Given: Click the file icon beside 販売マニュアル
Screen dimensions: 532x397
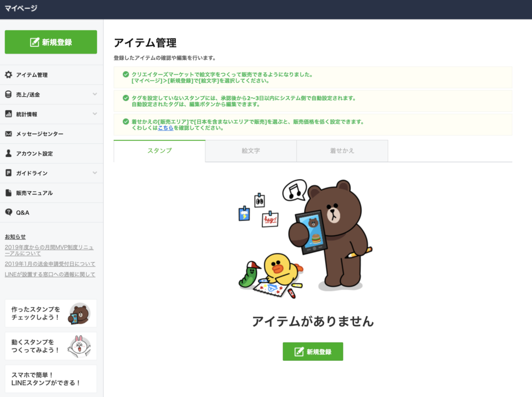Looking at the screenshot, I should [8, 193].
